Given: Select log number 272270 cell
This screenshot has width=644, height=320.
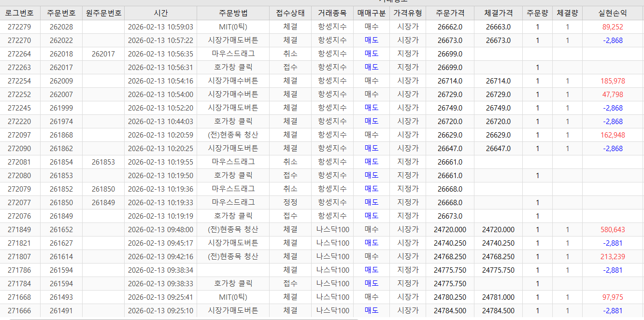Looking at the screenshot, I should pos(19,41).
